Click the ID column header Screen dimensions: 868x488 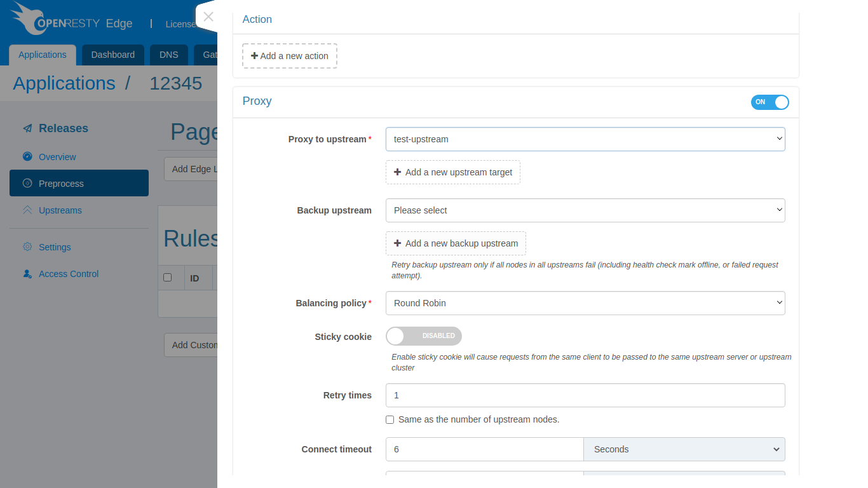pyautogui.click(x=195, y=278)
